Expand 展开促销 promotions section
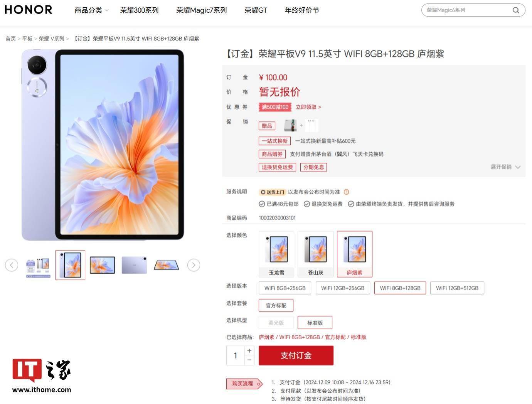This screenshot has width=532, height=404. [505, 167]
